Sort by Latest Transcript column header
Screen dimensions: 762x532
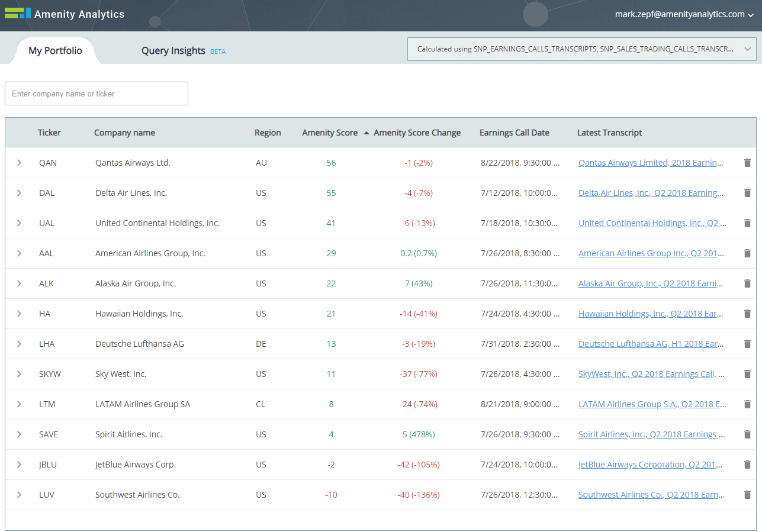[x=609, y=133]
